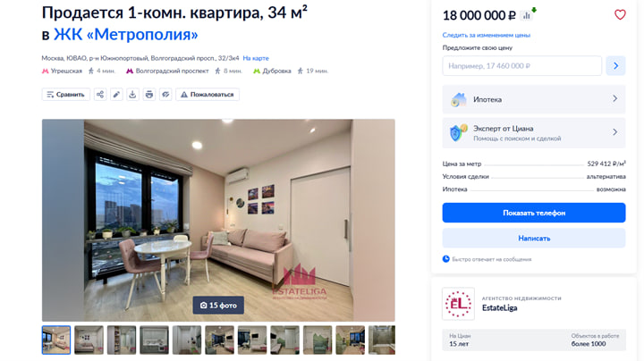Click Показать телефон button
The height and width of the screenshot is (361, 644).
point(533,213)
